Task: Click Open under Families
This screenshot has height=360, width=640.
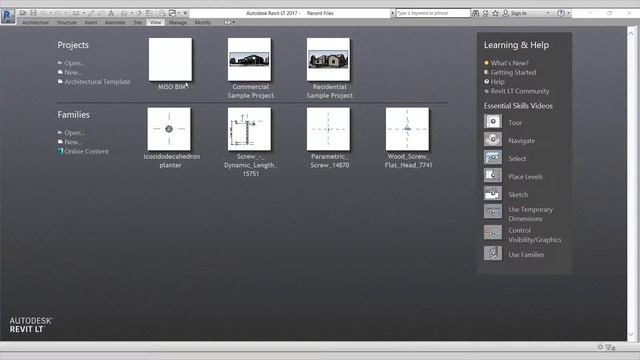Action: pos(74,133)
